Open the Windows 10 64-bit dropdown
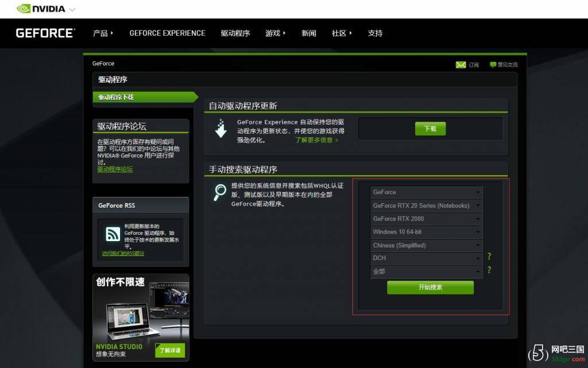 coord(426,231)
